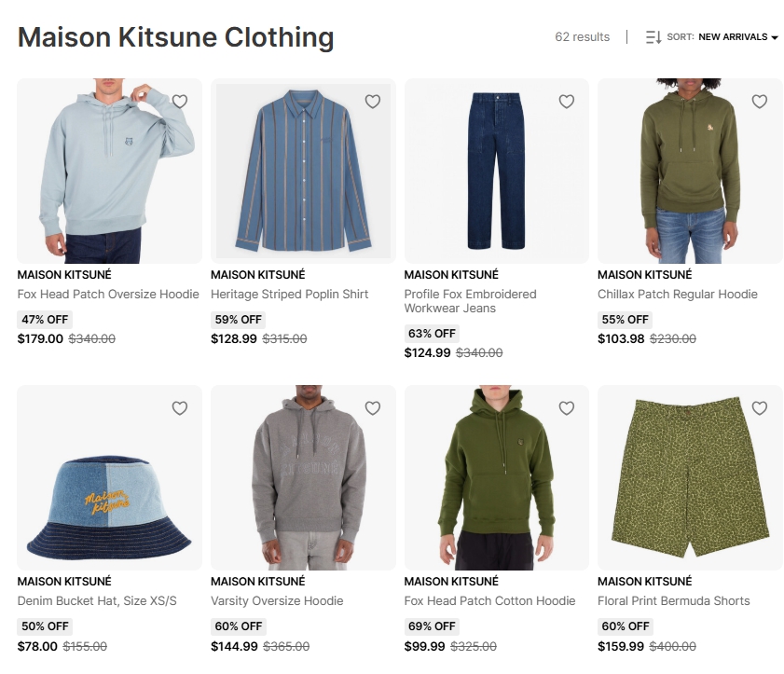Add Heritage Striped Poplin Shirt to wishlist heart
784x674 pixels.
pyautogui.click(x=373, y=102)
